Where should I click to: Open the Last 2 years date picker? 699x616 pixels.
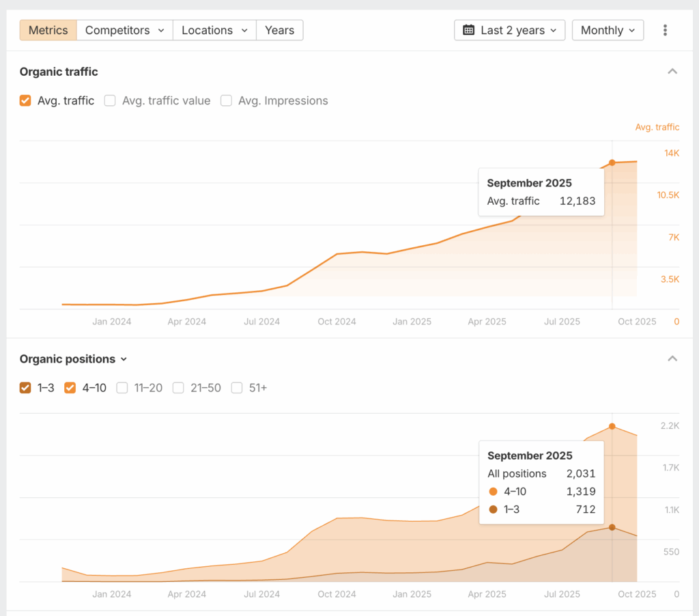[x=509, y=30]
